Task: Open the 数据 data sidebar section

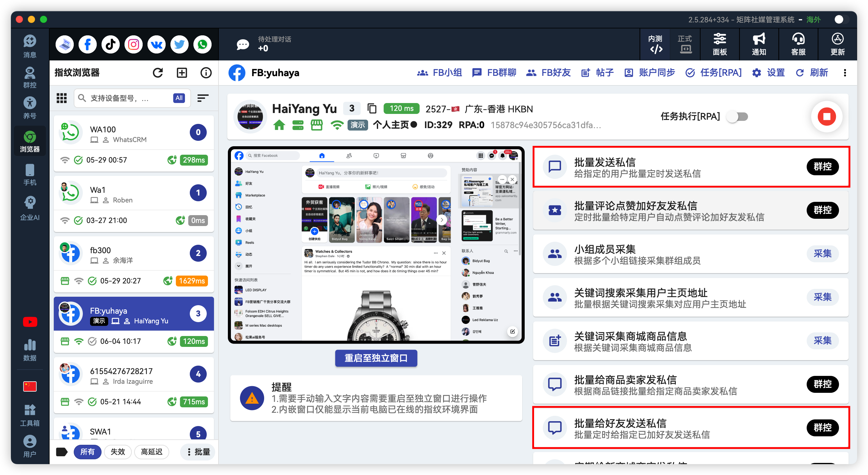Action: [x=30, y=350]
